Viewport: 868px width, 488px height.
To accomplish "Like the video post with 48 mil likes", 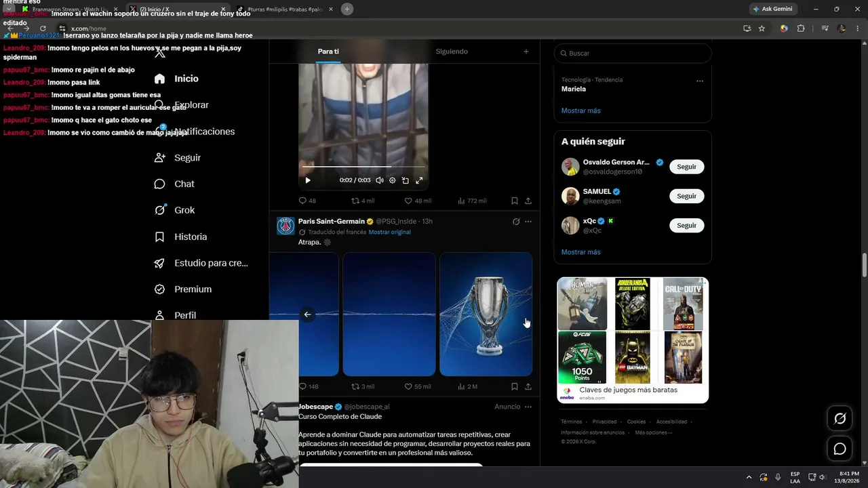I will (418, 201).
